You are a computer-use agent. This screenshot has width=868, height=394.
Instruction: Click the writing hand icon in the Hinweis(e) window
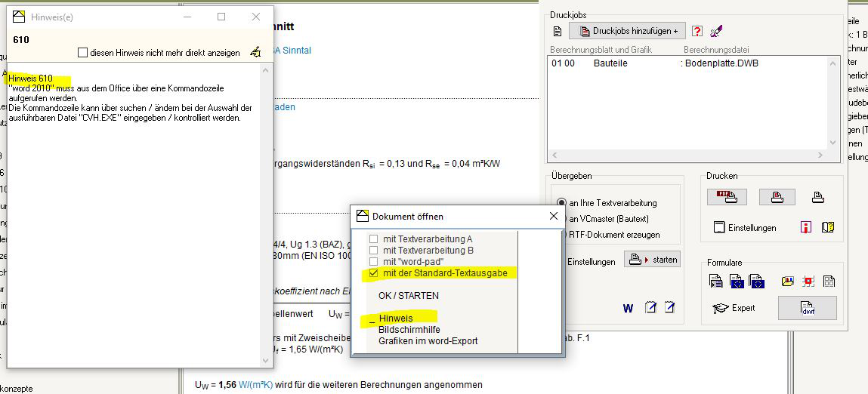pos(255,52)
